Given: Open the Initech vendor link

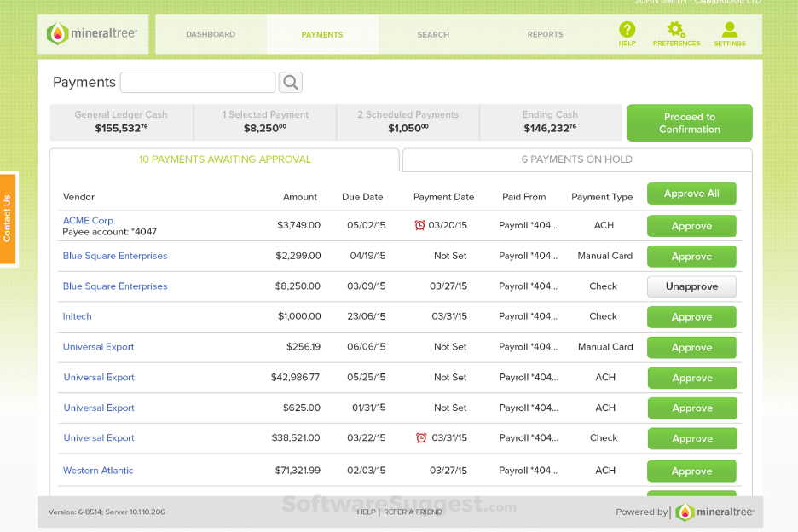Looking at the screenshot, I should [x=78, y=316].
